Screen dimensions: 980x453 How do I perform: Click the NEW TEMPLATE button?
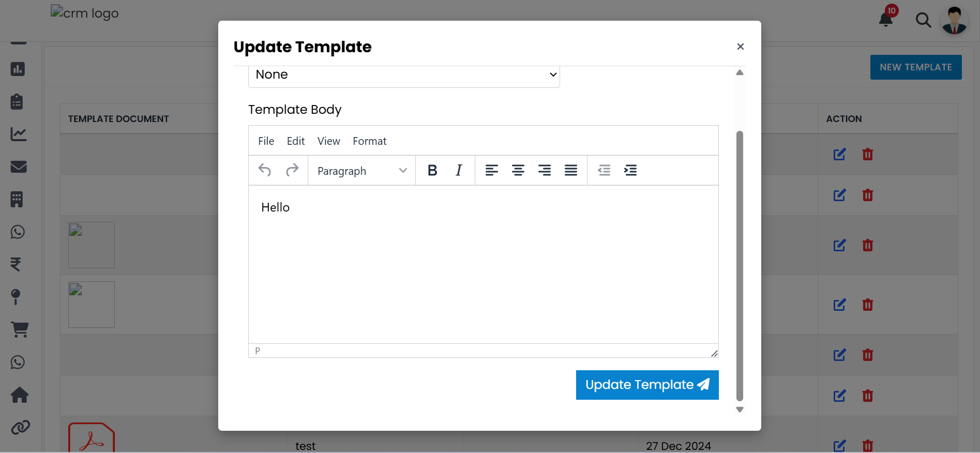pyautogui.click(x=916, y=67)
